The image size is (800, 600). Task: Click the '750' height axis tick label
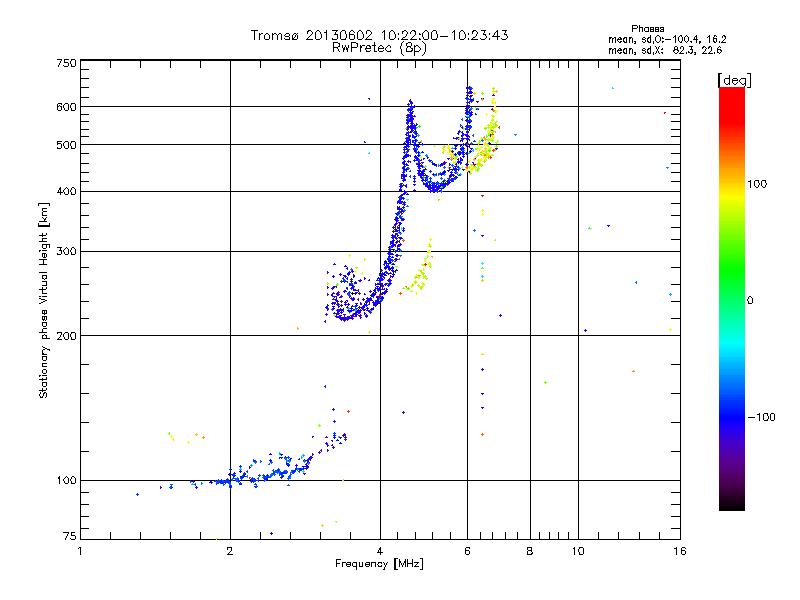pyautogui.click(x=66, y=63)
